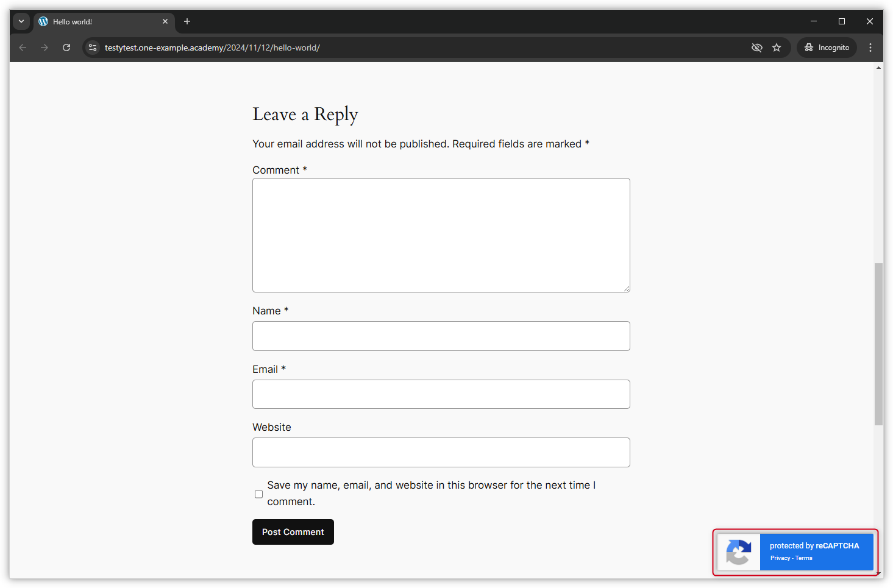This screenshot has height=588, width=893.
Task: Click the reCAPTCHA logo icon
Action: 739,553
